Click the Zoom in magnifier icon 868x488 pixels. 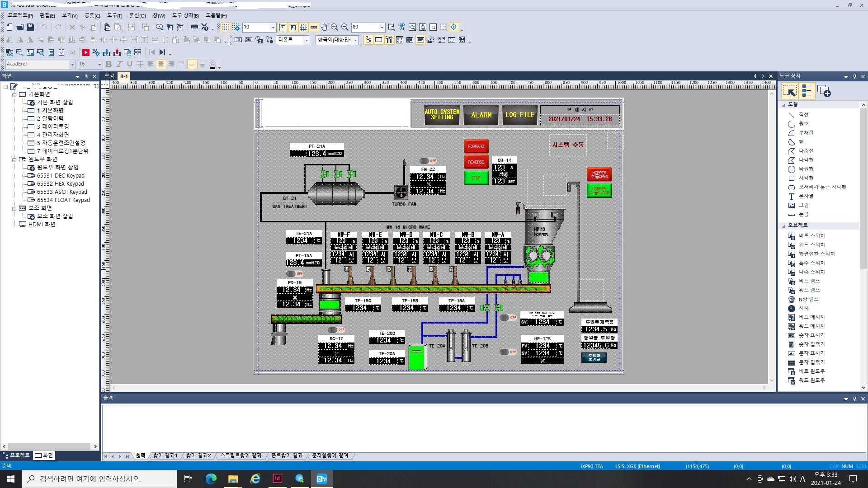point(335,27)
